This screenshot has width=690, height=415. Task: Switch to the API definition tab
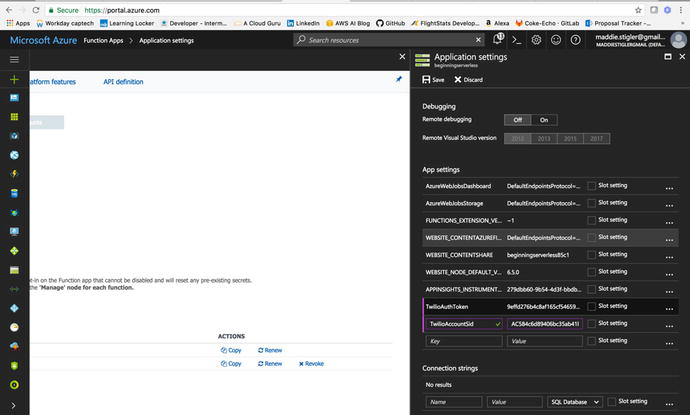(x=123, y=81)
